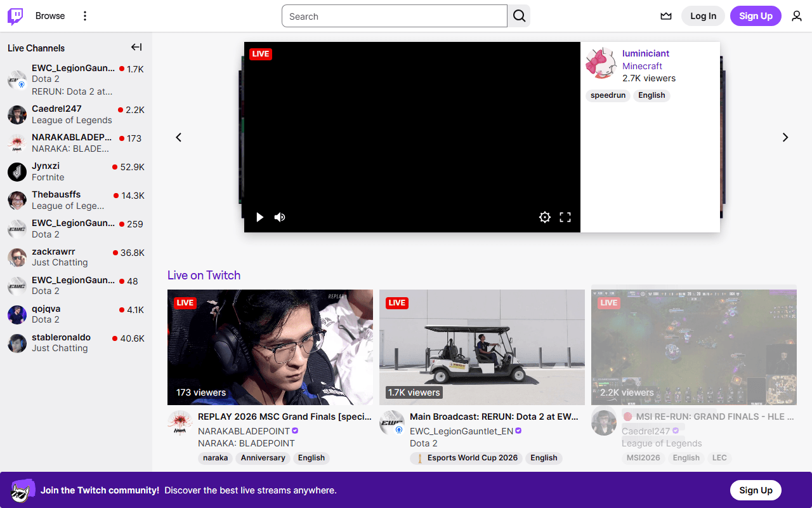Open the EWC_LegionGauntlet channel with 48 viewers
Screen dimensions: 812x508
pyautogui.click(x=76, y=286)
